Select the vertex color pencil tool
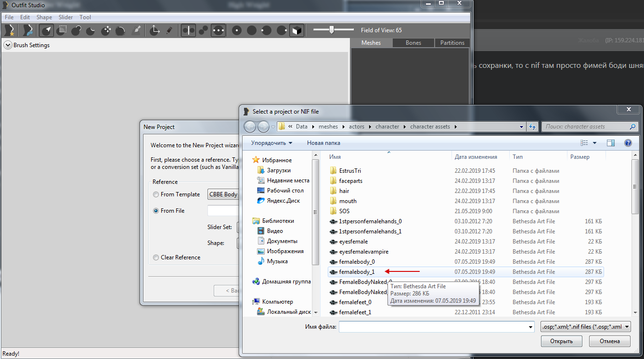Screen dimensions: 644x359 click(x=169, y=30)
